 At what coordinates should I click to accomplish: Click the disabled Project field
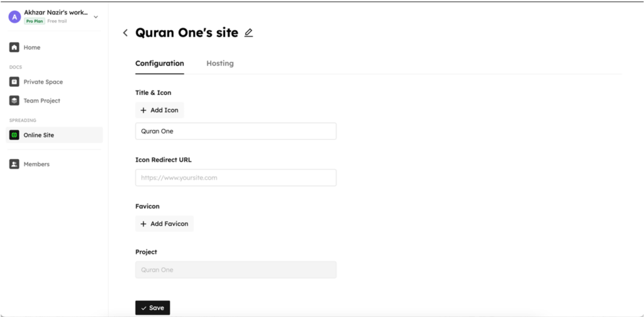(x=236, y=270)
